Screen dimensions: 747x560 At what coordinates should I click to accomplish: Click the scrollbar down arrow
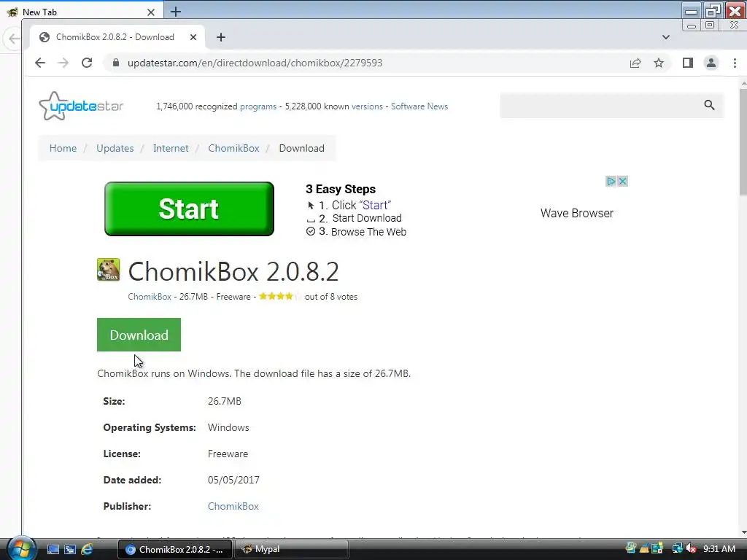743,532
